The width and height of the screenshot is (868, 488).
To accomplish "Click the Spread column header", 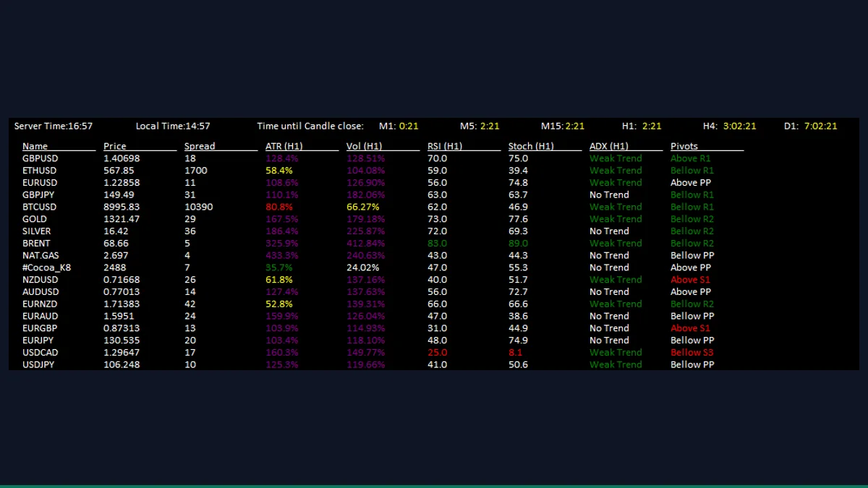I will [200, 146].
